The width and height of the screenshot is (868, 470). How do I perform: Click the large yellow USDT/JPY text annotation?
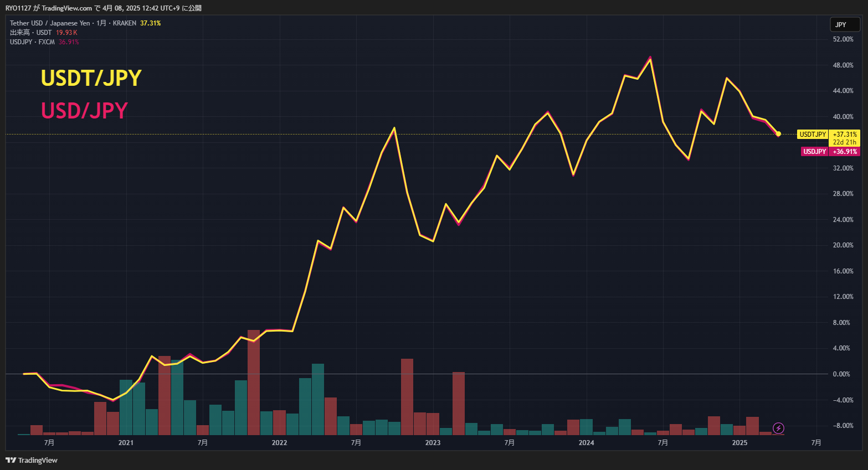pyautogui.click(x=91, y=78)
